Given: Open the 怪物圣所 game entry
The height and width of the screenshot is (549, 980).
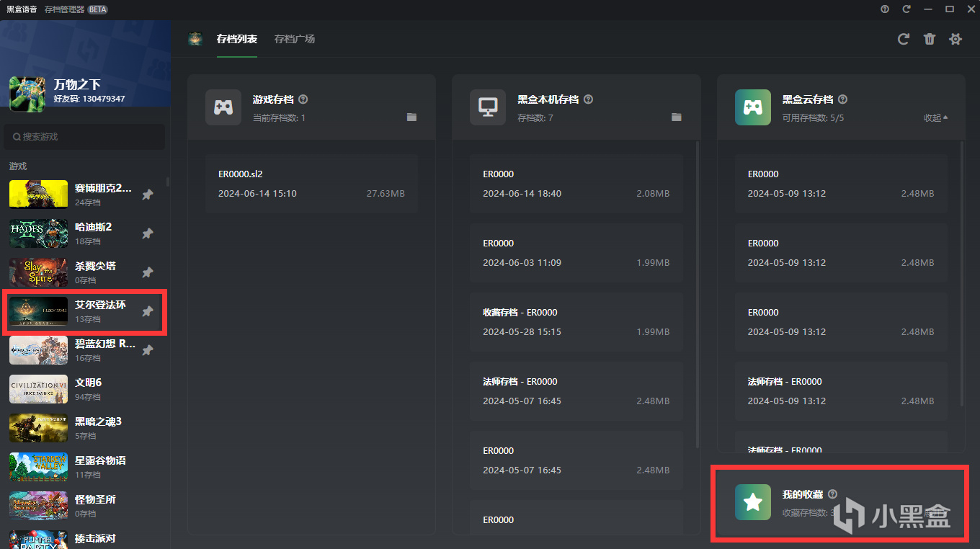Looking at the screenshot, I should pos(85,506).
